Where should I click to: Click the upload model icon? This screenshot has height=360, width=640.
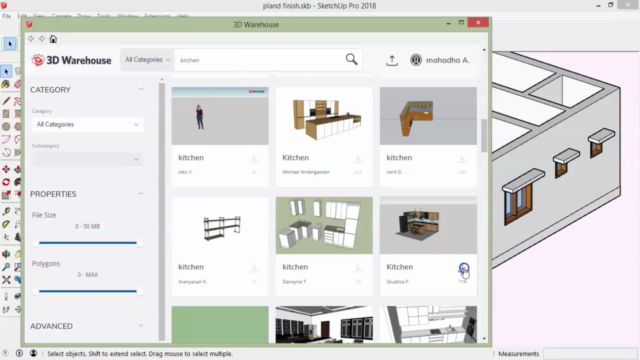pos(392,60)
